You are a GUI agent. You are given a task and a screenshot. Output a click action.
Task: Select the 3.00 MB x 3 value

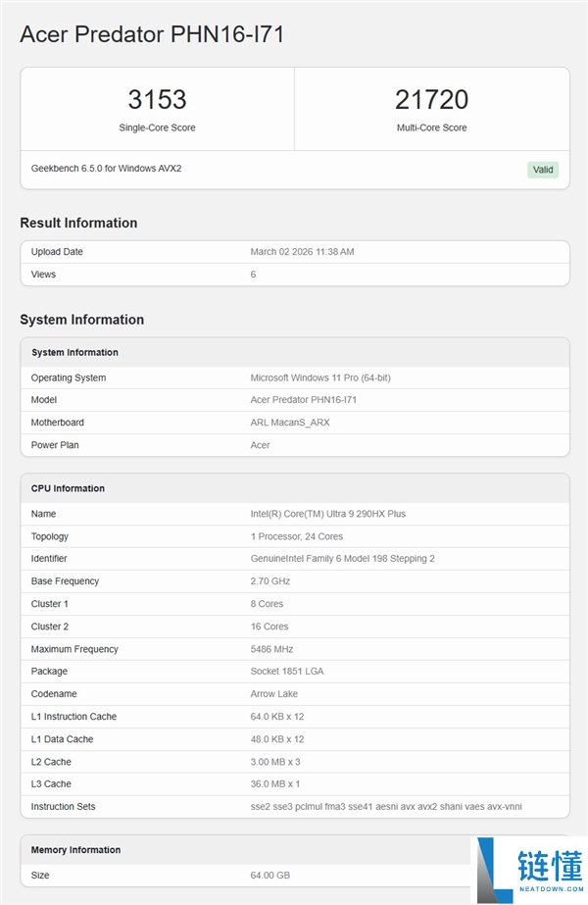pos(275,762)
